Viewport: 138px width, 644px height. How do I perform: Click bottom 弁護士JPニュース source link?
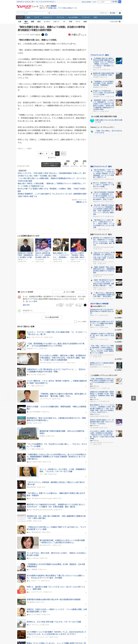tap(81, 202)
